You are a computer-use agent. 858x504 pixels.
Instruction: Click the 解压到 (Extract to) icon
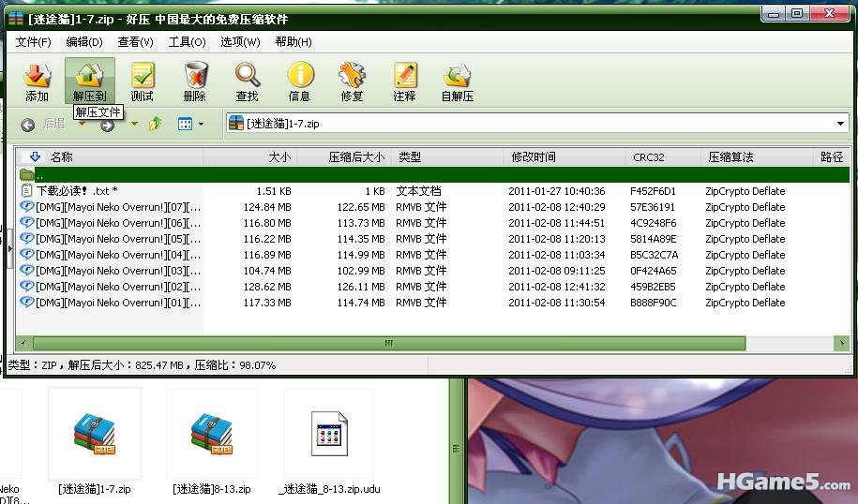click(89, 81)
